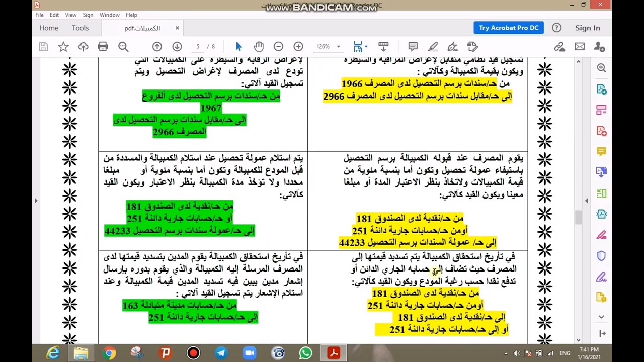Click the scrolling mode toolbar icon

tap(383, 47)
